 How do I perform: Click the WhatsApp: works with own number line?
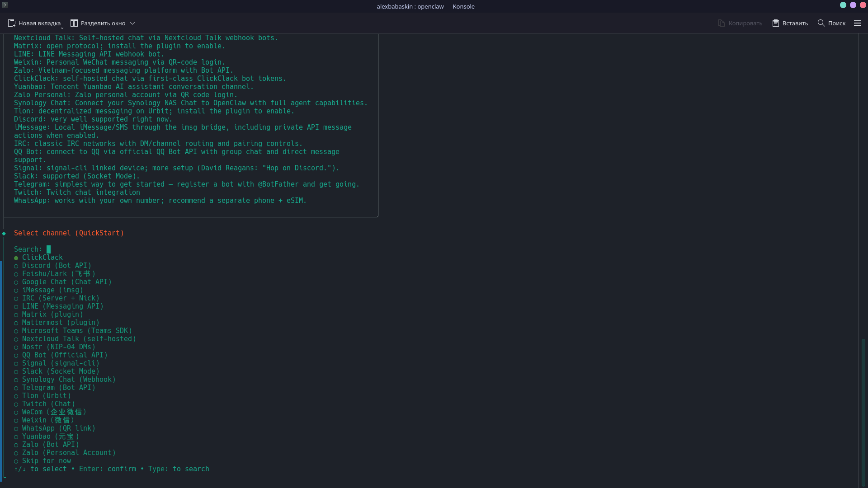pos(160,201)
